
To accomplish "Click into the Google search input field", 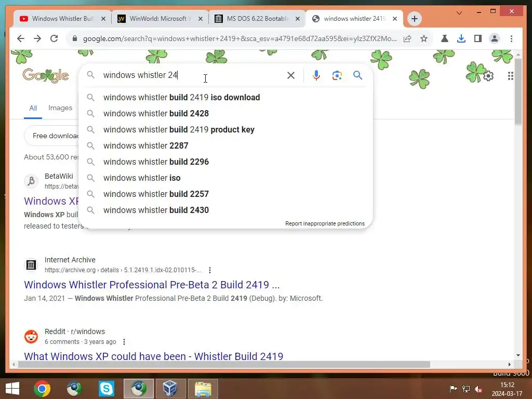I will coord(193,75).
